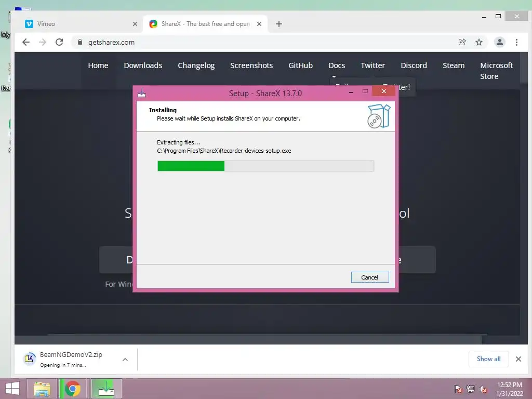Open the Steam nav link

453,65
